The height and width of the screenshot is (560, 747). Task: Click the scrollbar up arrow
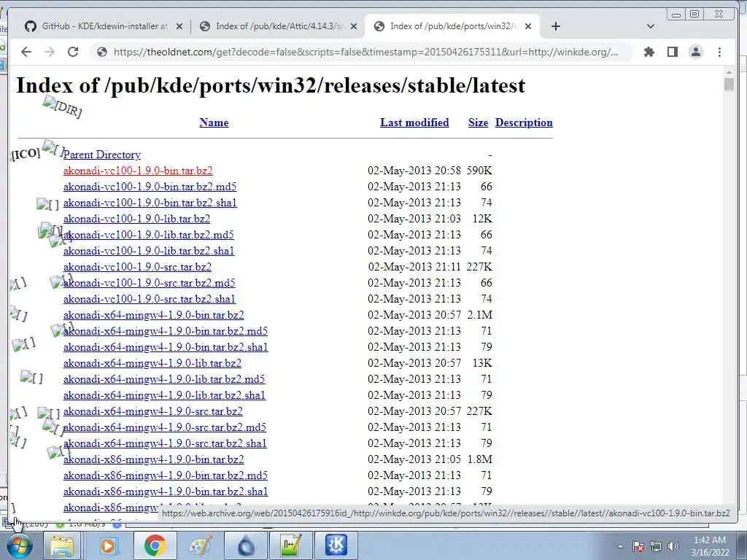[729, 72]
